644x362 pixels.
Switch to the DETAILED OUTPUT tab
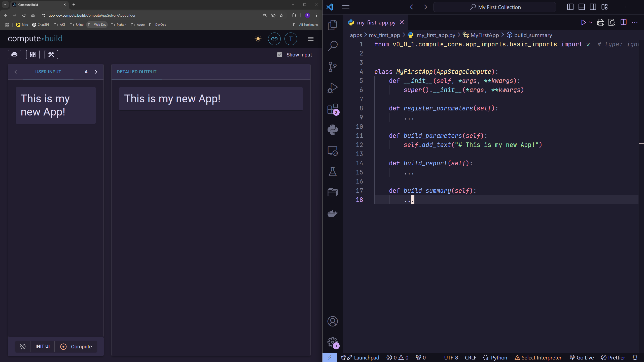137,72
